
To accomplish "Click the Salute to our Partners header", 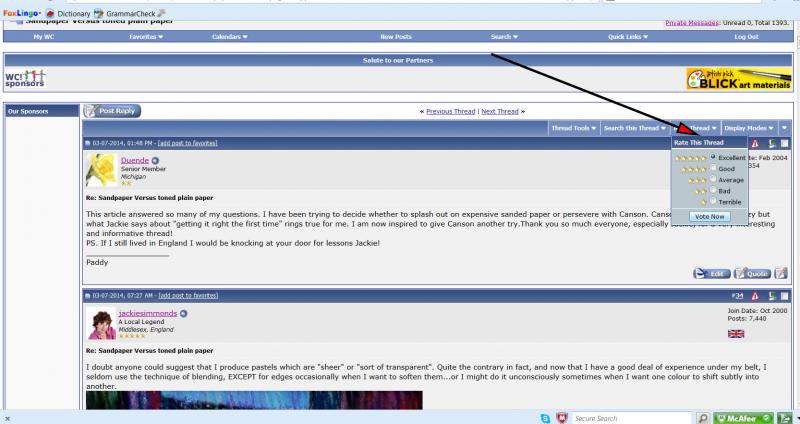I will pos(398,60).
